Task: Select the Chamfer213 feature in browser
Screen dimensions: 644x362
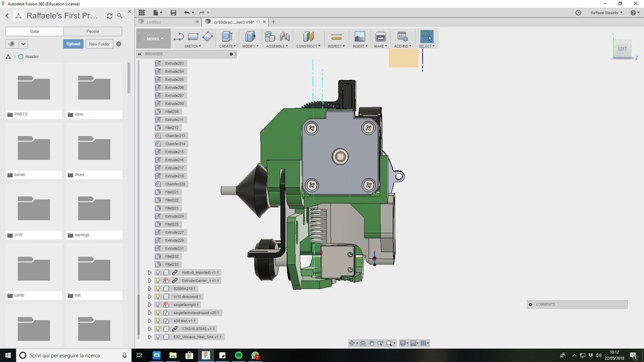Action: [175, 136]
